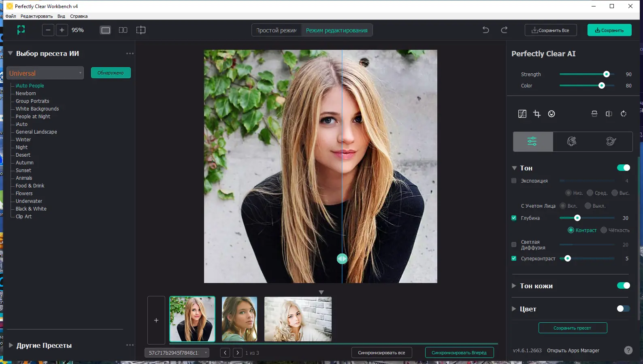Zoom out with the minus button

48,30
